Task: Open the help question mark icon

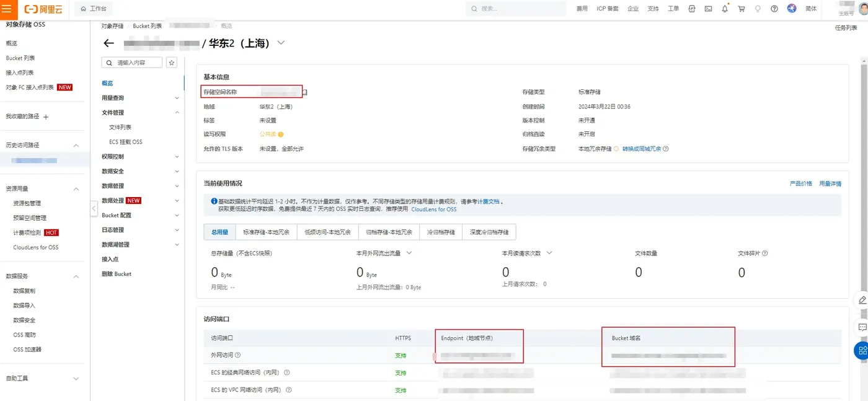Action: click(x=774, y=9)
